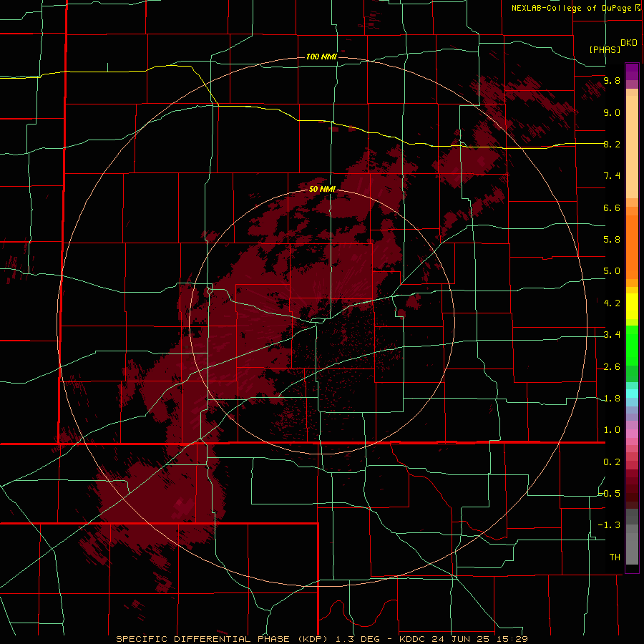Click the yellow band of the color bar
Image resolution: width=644 pixels, height=644 pixels.
coord(632,306)
